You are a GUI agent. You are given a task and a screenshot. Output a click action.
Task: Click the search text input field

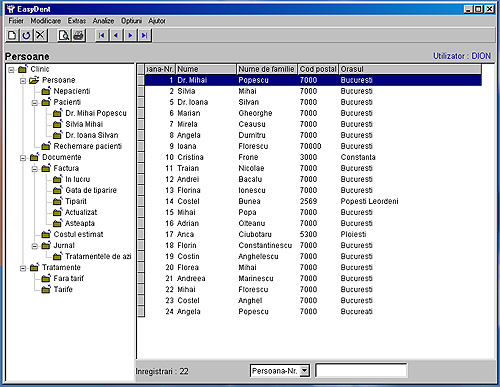[361, 371]
